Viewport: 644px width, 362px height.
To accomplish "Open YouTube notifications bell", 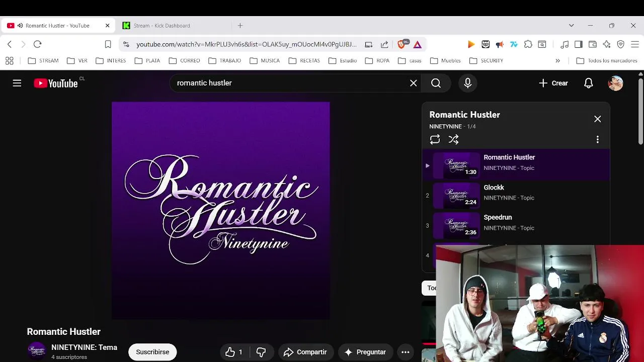I will (588, 83).
